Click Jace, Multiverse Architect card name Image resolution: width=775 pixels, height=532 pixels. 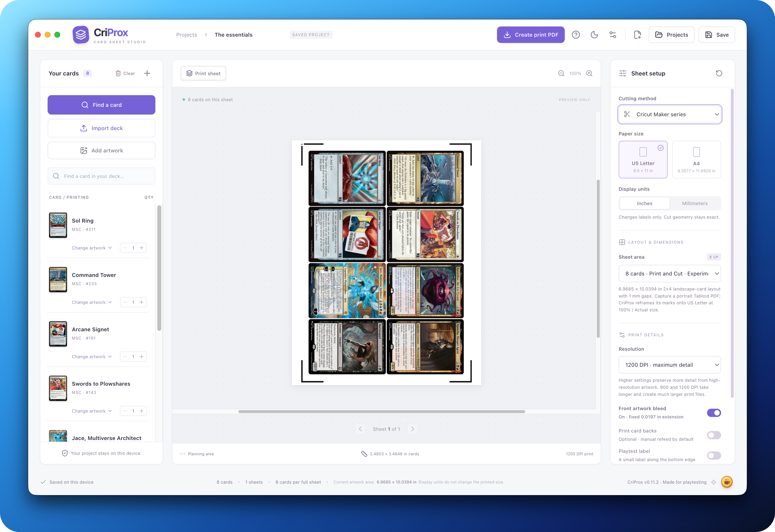point(106,438)
